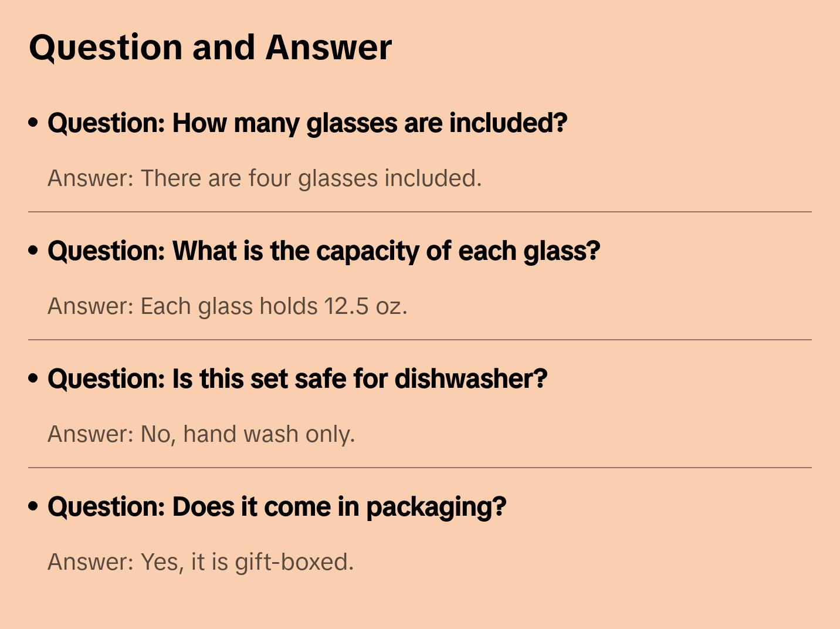Click the answer "There are four glasses included"
Viewport: 840px width, 629px height.
click(x=265, y=178)
